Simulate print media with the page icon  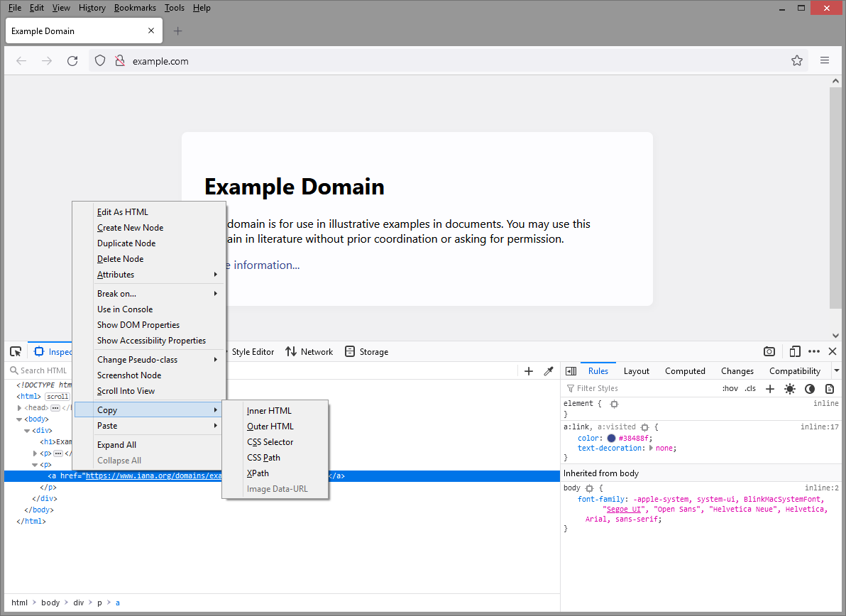coord(830,388)
